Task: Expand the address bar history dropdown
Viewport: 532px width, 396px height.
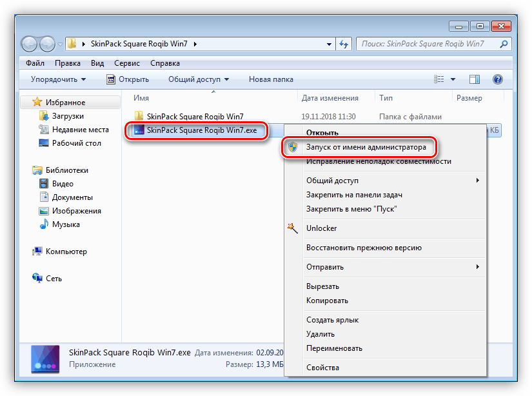Action: (329, 44)
